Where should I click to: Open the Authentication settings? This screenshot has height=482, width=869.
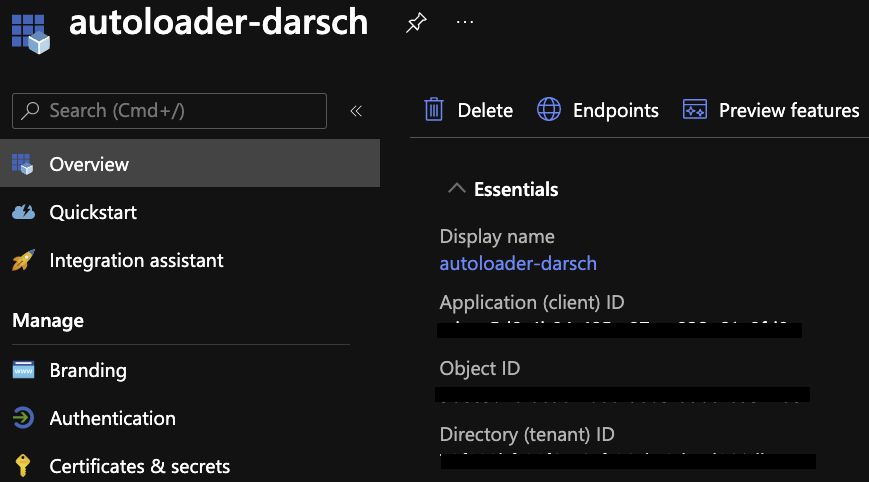coord(113,418)
